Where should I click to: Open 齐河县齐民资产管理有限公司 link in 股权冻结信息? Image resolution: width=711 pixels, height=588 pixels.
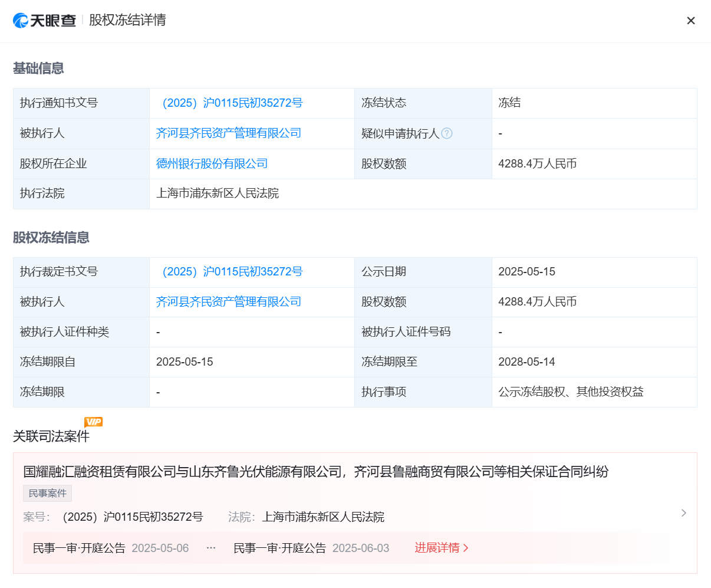[x=229, y=302]
